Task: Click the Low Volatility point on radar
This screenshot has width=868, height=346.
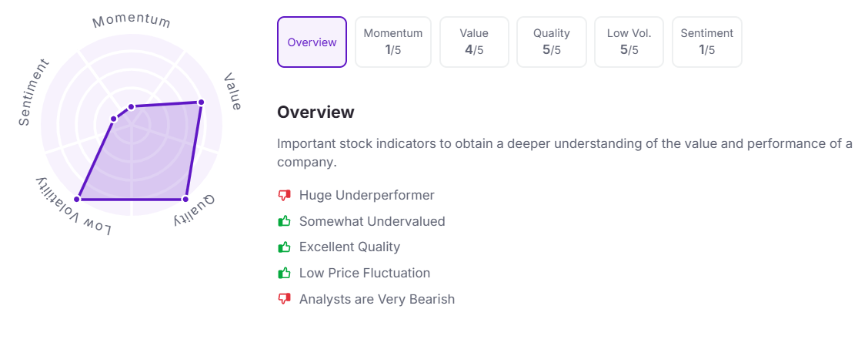Action: tap(77, 200)
